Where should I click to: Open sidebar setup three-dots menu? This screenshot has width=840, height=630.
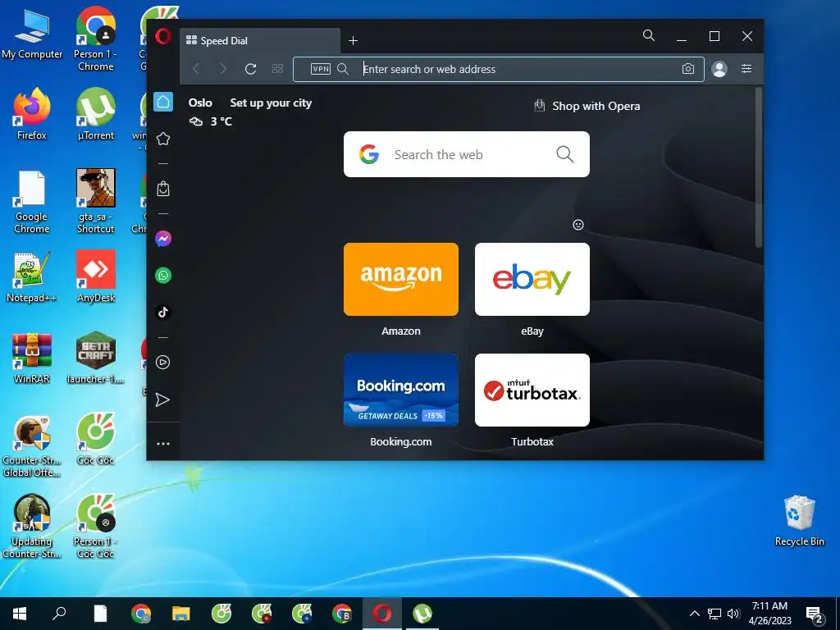tap(163, 444)
